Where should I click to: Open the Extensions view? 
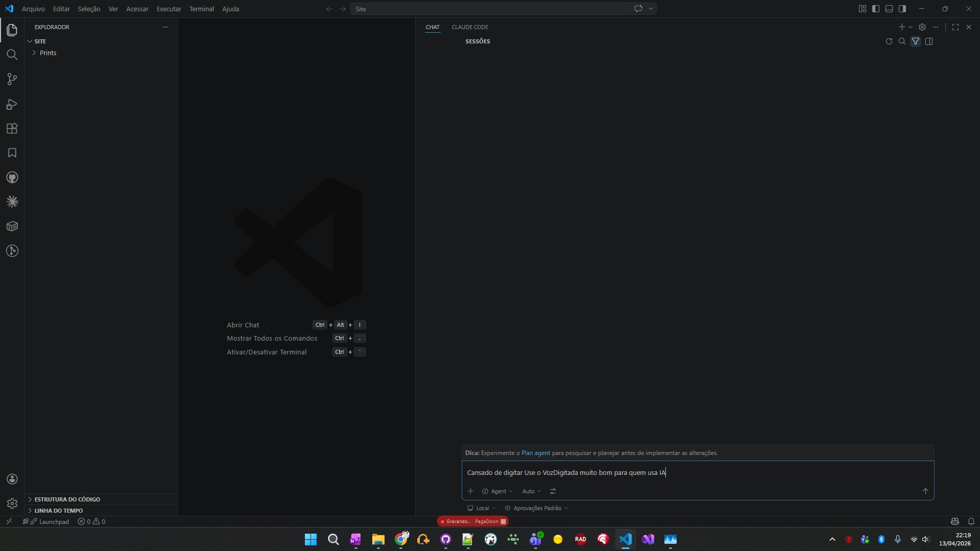(x=12, y=128)
